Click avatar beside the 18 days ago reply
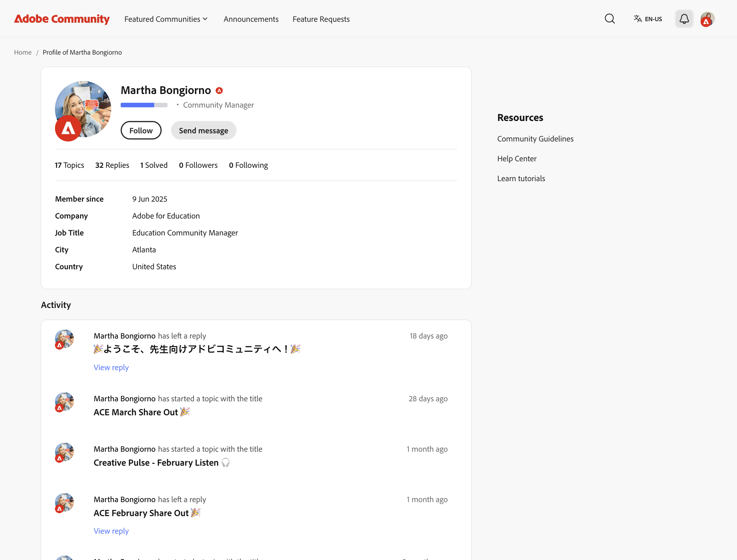Viewport: 737px width, 560px height. click(64, 339)
